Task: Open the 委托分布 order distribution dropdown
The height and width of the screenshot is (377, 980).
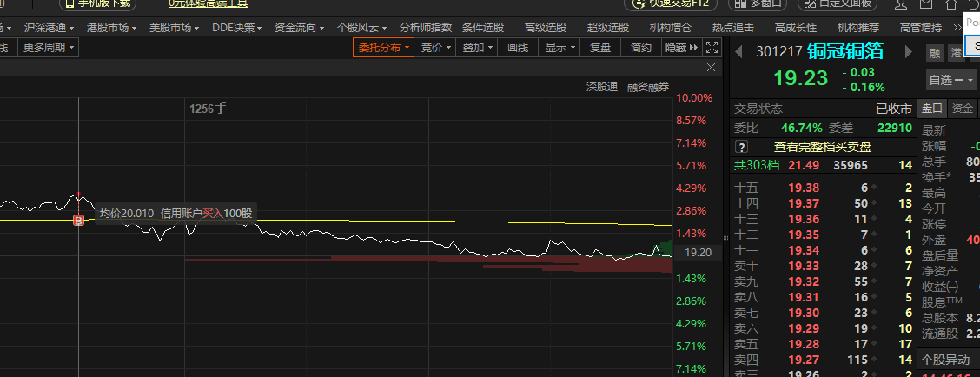Action: [384, 48]
